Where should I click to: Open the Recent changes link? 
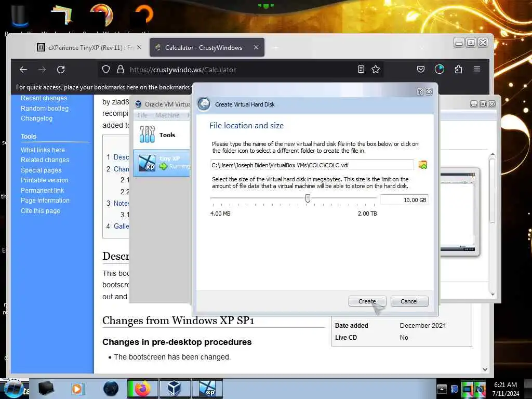tap(44, 98)
